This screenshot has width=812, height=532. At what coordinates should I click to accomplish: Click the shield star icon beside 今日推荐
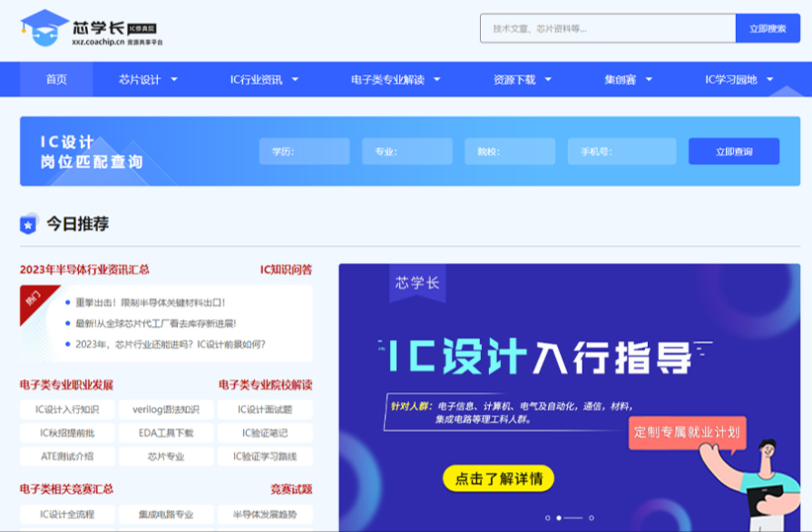click(28, 223)
